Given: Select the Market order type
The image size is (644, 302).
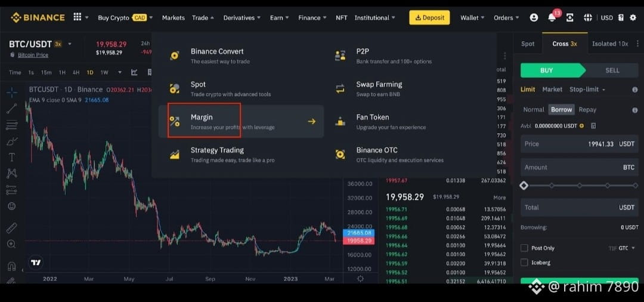Looking at the screenshot, I should [x=552, y=89].
